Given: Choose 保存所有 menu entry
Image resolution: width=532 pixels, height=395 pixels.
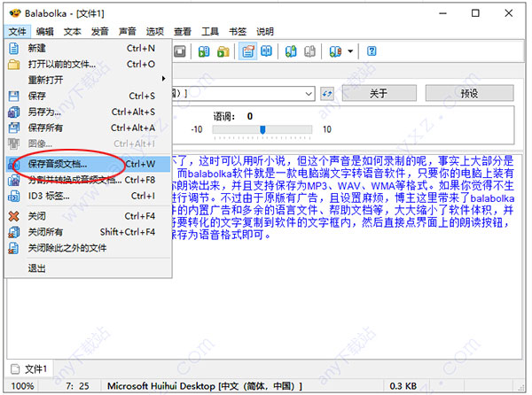Looking at the screenshot, I should [x=88, y=128].
